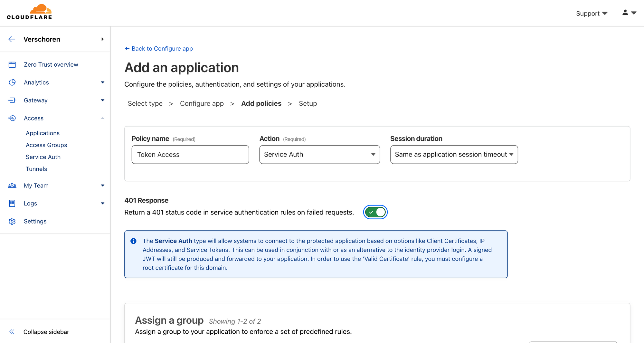Click the My Team people icon
The image size is (644, 343).
(x=12, y=186)
